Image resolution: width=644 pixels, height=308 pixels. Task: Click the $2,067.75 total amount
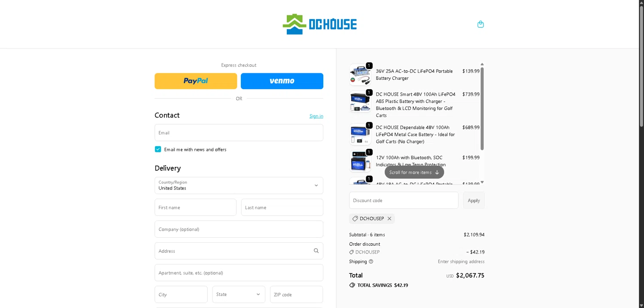470,275
